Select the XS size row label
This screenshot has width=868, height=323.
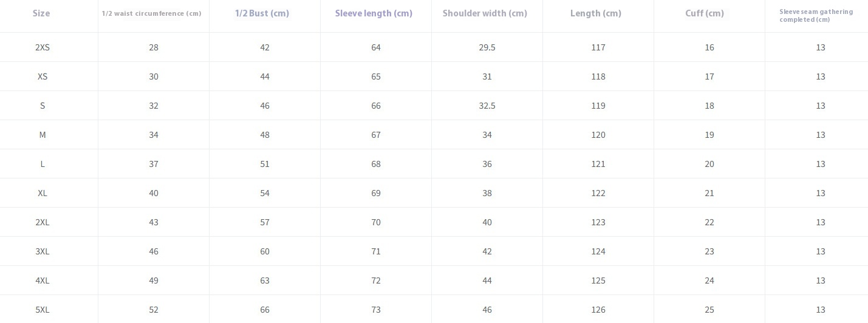click(43, 76)
